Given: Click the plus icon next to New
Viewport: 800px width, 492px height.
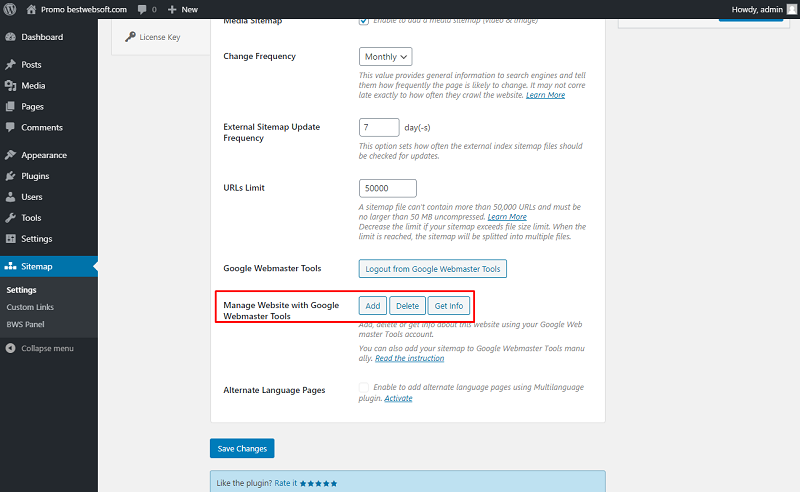Looking at the screenshot, I should 172,10.
